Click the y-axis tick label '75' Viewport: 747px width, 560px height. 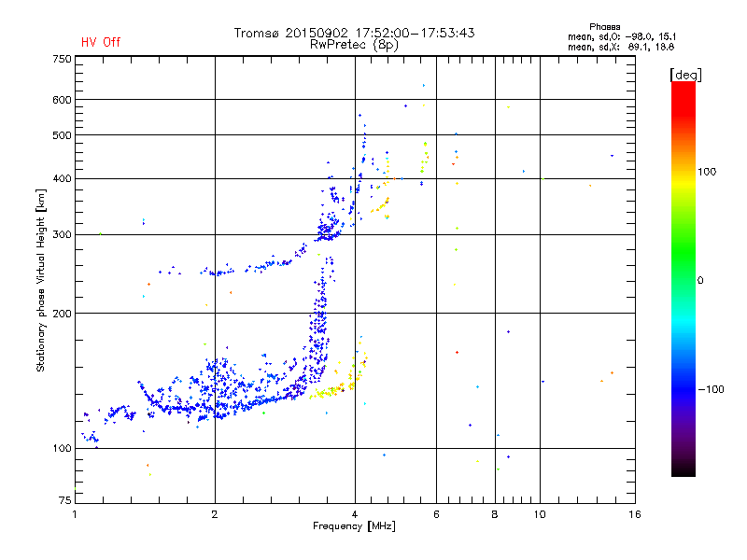(65, 500)
